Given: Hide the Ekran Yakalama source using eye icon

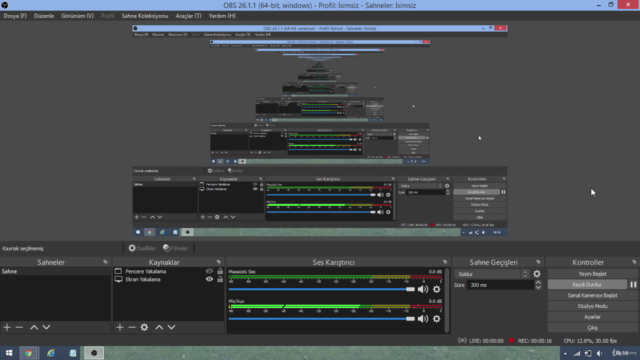Looking at the screenshot, I should (209, 279).
